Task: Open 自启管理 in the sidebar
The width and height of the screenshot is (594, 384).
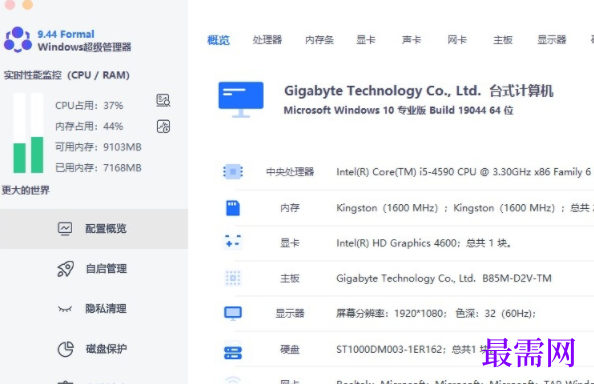Action: point(94,269)
